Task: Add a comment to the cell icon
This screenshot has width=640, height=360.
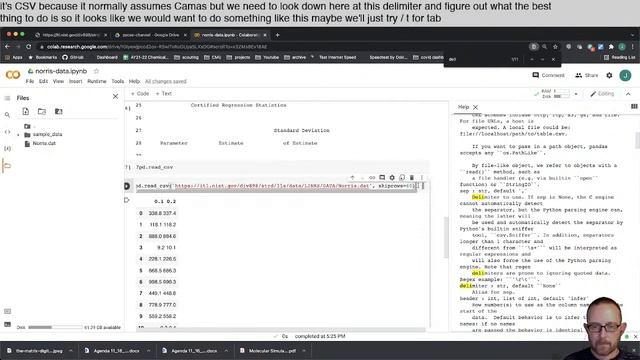Action: (x=382, y=178)
